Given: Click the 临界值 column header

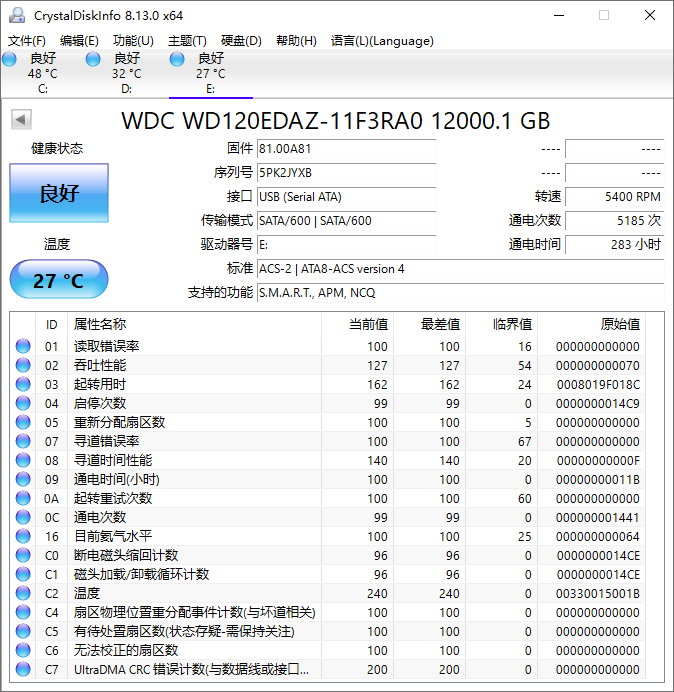Looking at the screenshot, I should (501, 324).
